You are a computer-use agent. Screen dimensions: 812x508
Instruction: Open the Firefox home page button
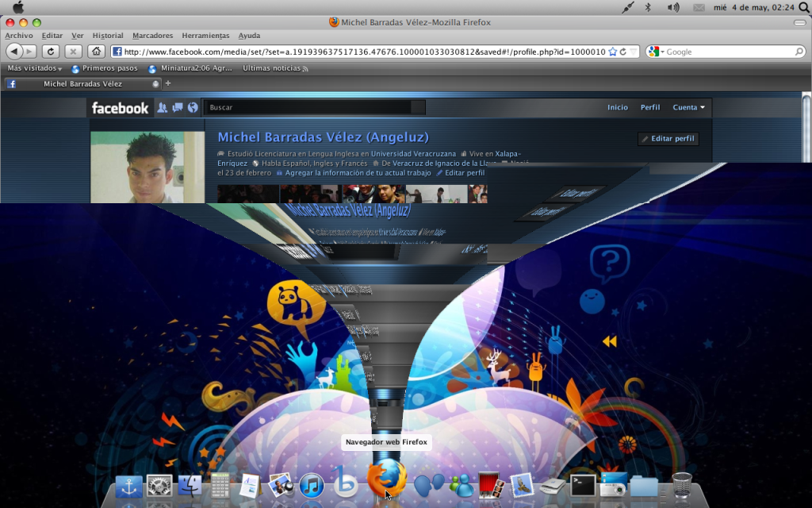(96, 52)
